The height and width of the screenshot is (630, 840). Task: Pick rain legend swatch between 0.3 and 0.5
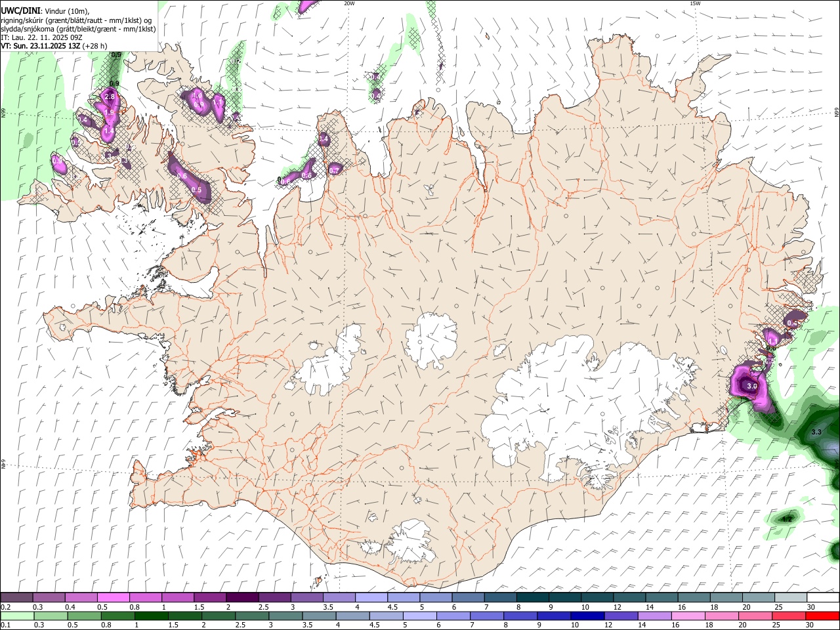[x=50, y=616]
